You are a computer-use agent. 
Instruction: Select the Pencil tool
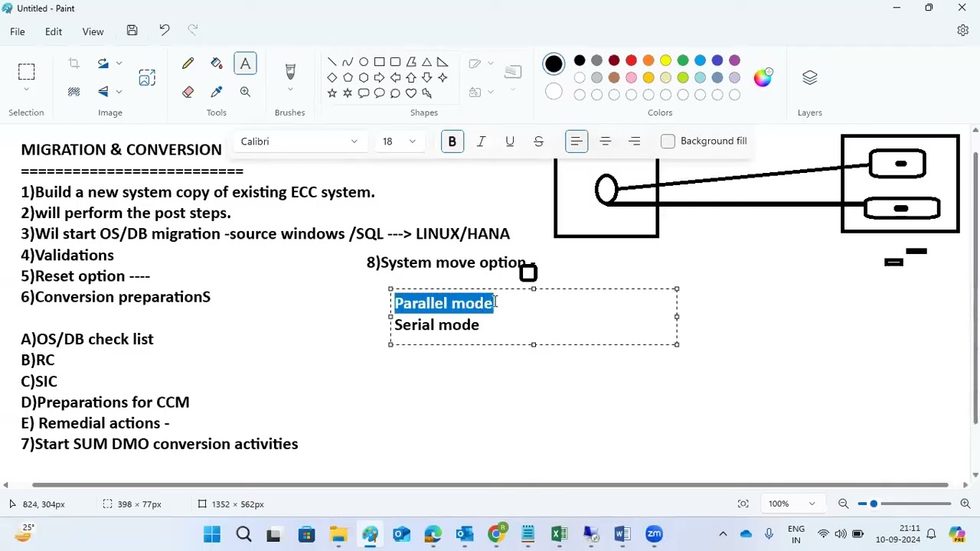pos(188,64)
